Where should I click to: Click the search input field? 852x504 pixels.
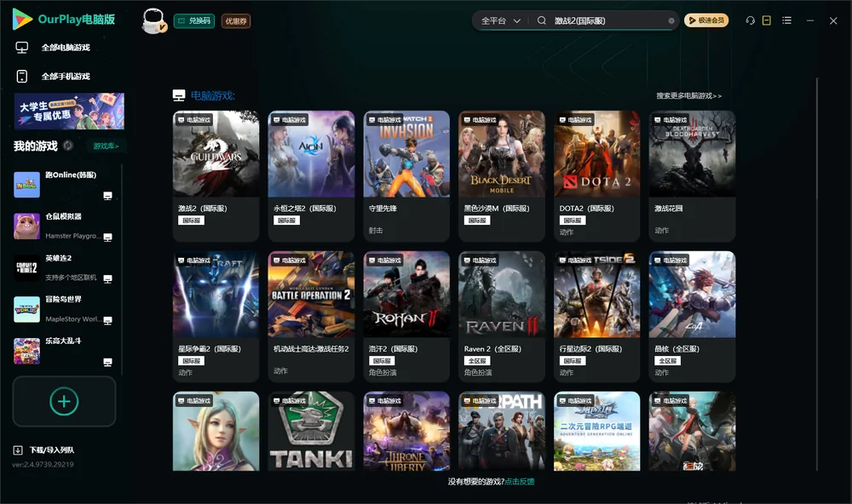pos(608,20)
